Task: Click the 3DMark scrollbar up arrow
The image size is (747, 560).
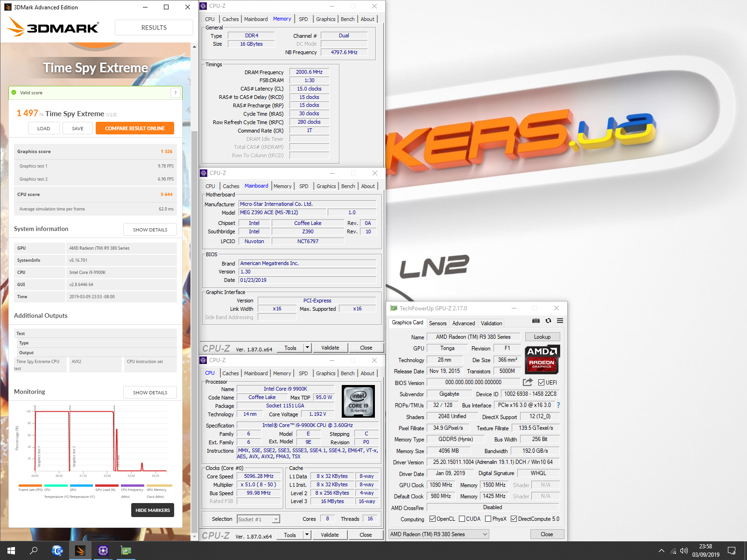Action: pyautogui.click(x=195, y=47)
